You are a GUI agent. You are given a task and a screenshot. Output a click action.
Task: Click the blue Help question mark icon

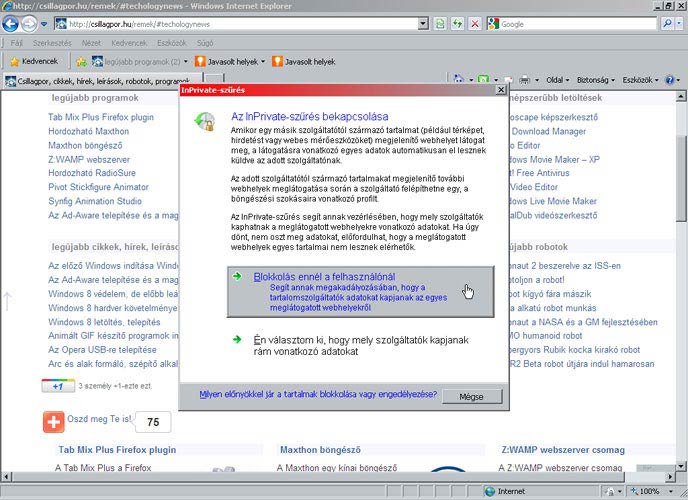click(x=669, y=80)
